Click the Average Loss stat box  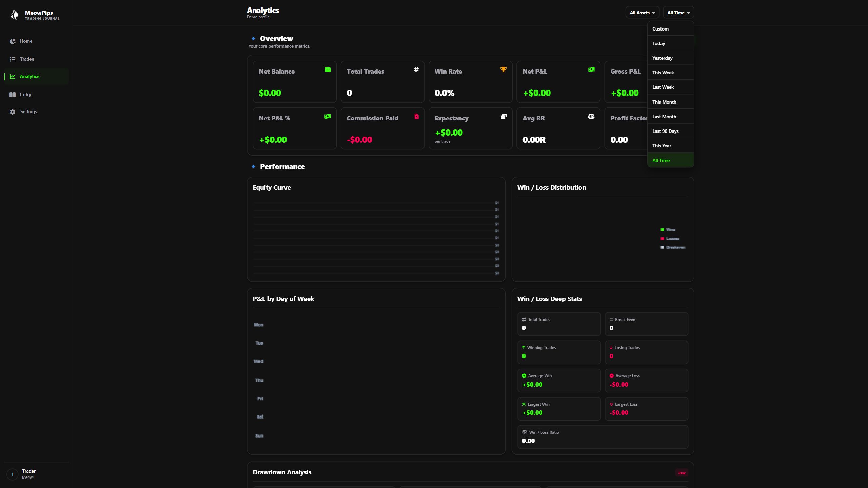[x=647, y=381]
